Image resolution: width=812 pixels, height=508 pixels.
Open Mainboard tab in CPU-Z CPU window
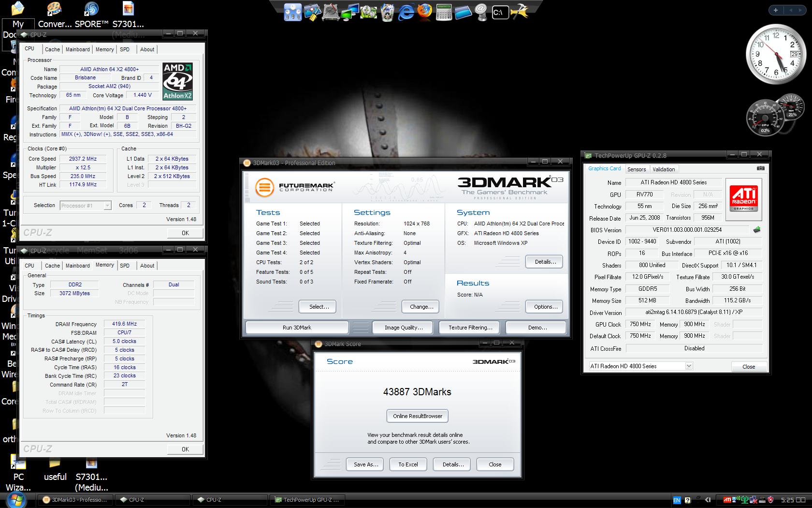pos(77,49)
